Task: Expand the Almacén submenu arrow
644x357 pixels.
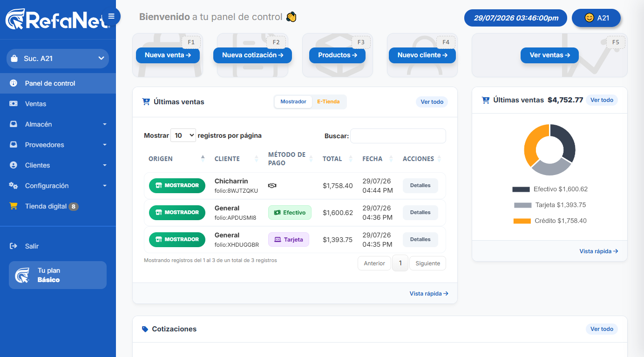Action: click(105, 124)
